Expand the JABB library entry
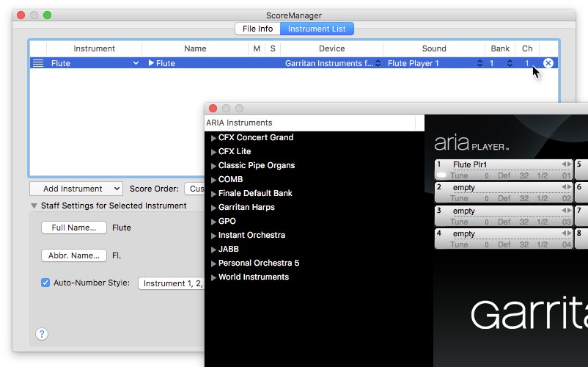This screenshot has width=588, height=367. click(x=213, y=249)
